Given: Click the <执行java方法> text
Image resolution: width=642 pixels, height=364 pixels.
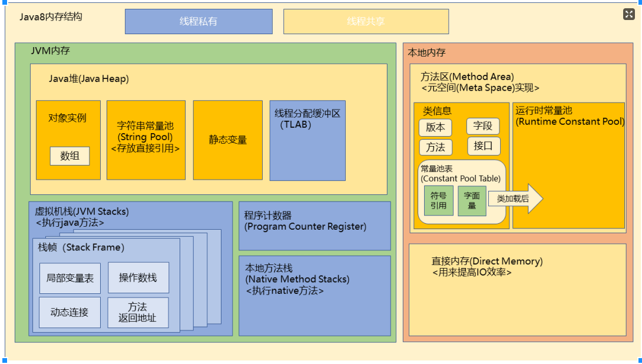Looking at the screenshot, I should (70, 223).
